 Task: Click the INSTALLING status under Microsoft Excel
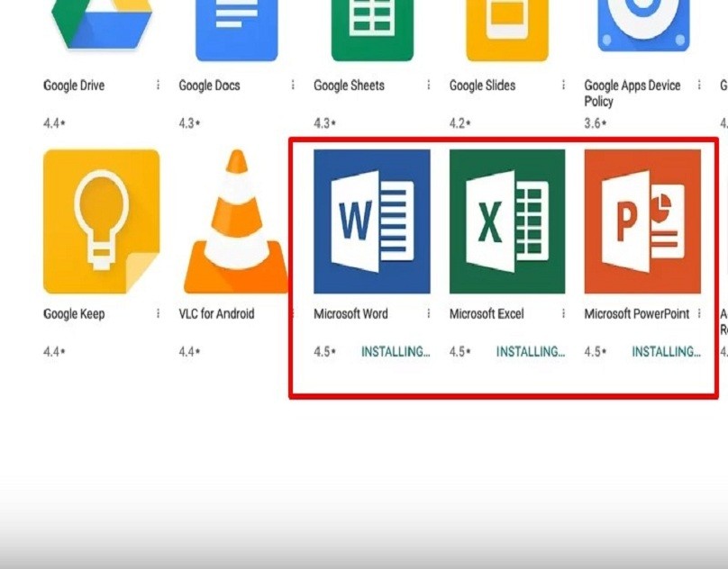[531, 352]
